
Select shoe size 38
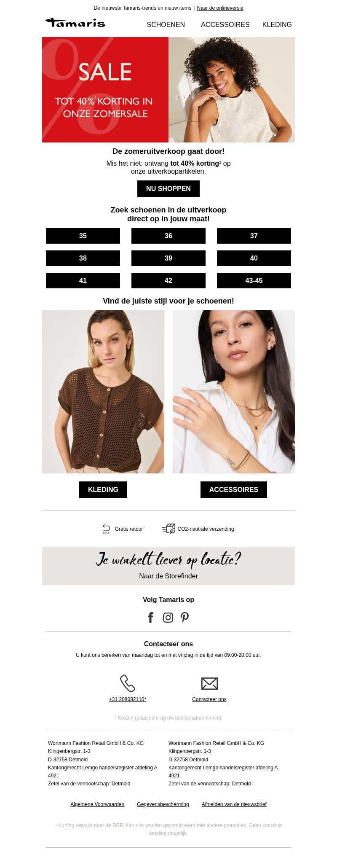point(83,258)
